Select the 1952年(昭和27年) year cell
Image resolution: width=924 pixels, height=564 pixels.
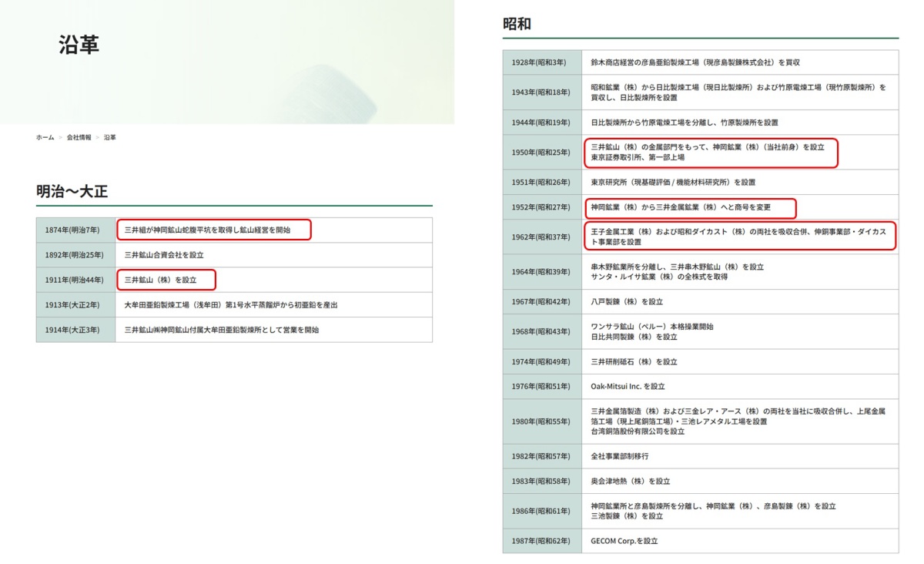pos(542,207)
